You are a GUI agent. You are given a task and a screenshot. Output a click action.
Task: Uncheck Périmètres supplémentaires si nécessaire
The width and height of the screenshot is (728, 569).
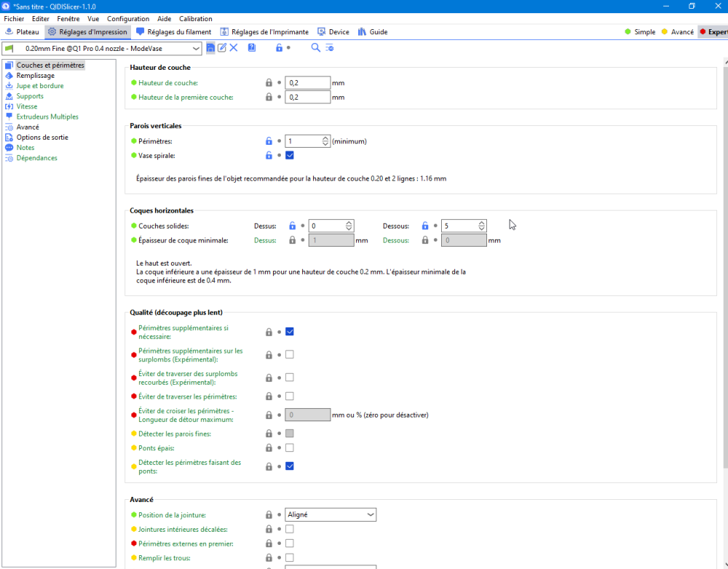290,332
